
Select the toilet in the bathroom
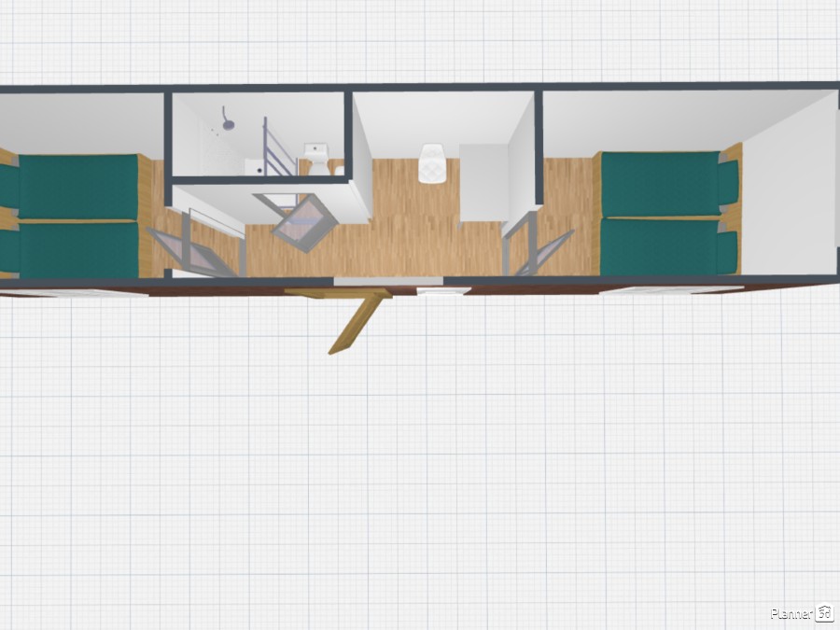click(315, 157)
